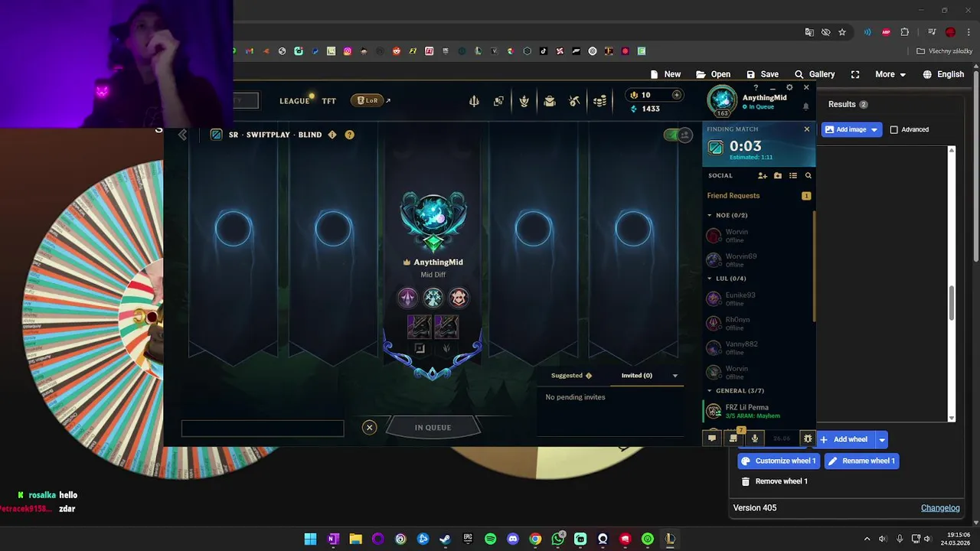This screenshot has height=551, width=980.
Task: Click the Open button in wheel toolbar
Action: pos(713,74)
